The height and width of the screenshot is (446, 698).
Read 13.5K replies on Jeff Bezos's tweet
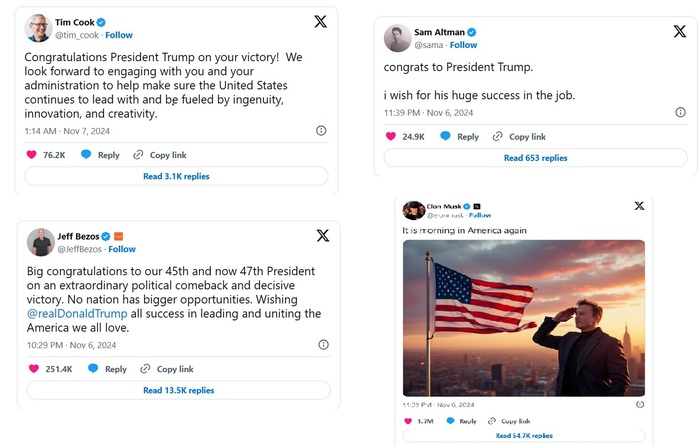tap(179, 390)
